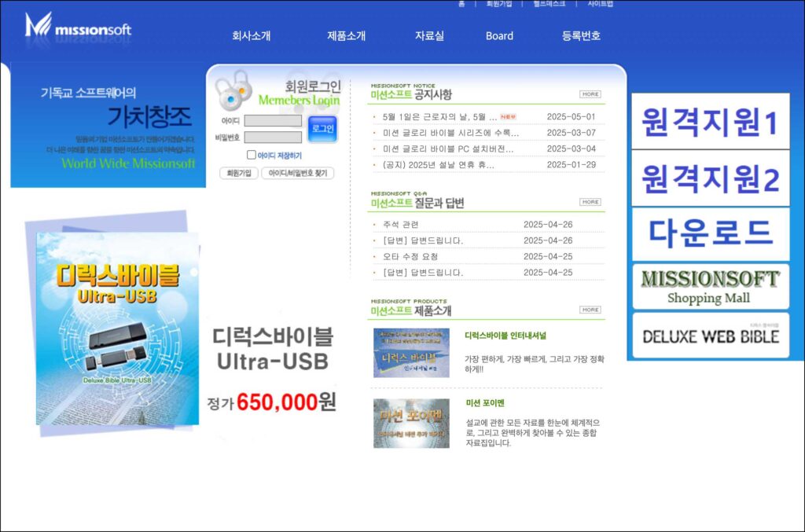
Task: Open 사이트맵 in the top links
Action: tap(600, 4)
